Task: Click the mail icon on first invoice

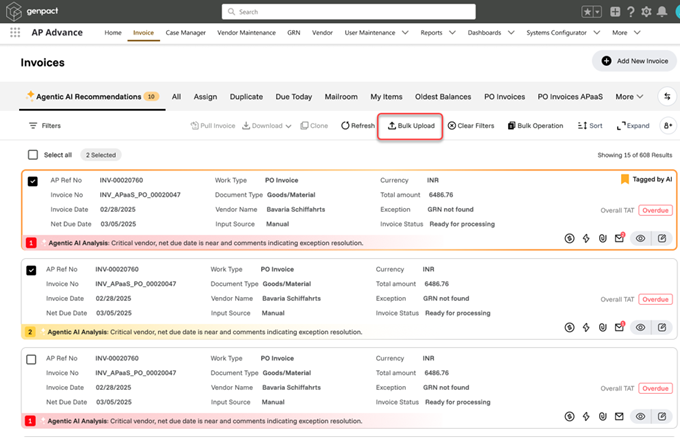Action: [619, 238]
